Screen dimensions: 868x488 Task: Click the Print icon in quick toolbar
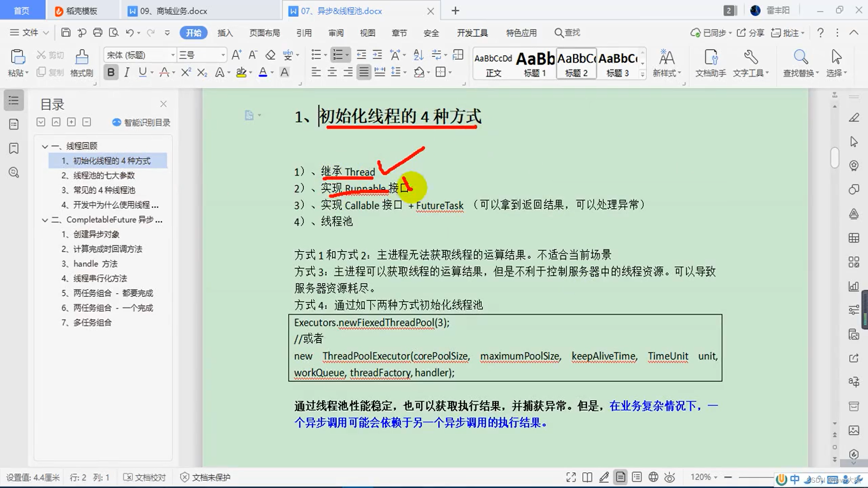[x=98, y=33]
